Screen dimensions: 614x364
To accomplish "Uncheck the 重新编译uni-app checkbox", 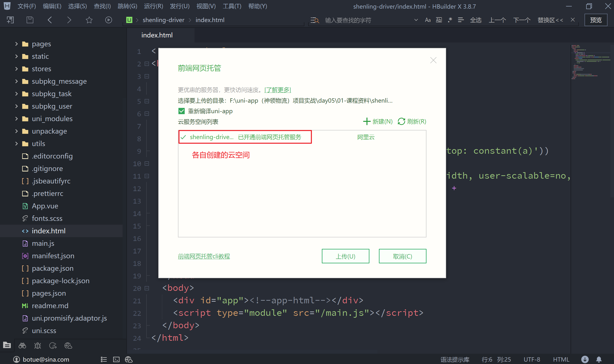I will [181, 111].
